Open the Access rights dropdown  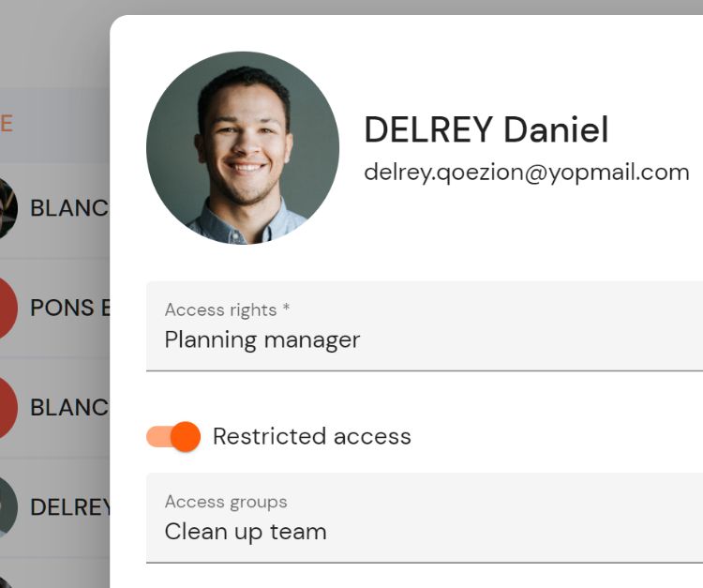[x=425, y=326]
